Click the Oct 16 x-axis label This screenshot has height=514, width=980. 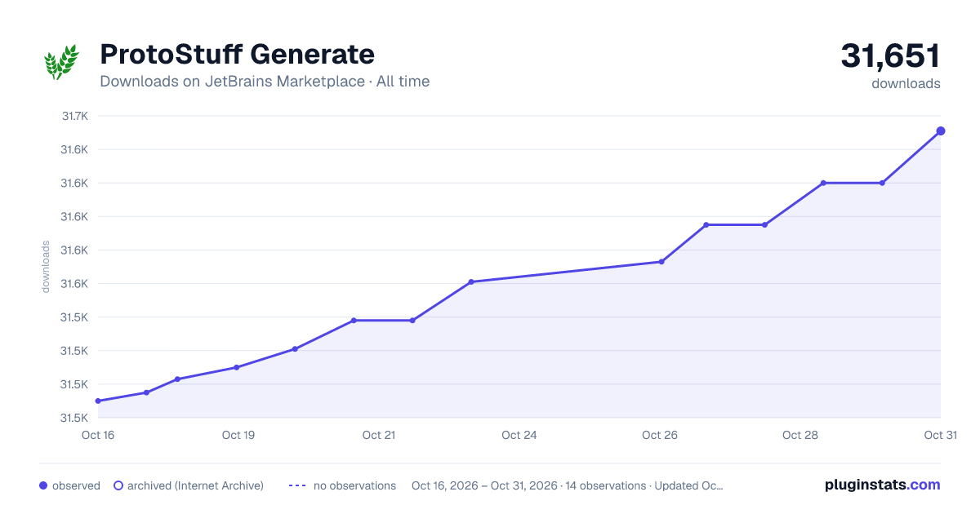[x=98, y=435]
